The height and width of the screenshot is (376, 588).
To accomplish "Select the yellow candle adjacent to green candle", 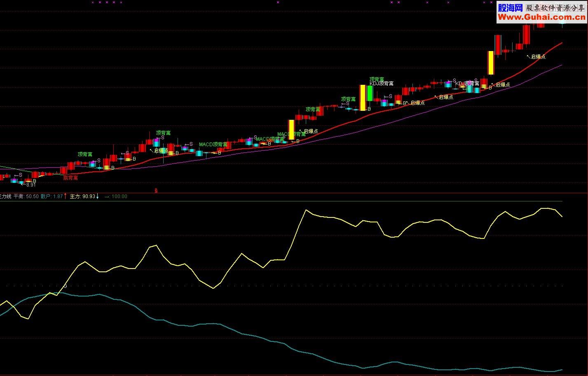I will pyautogui.click(x=363, y=98).
